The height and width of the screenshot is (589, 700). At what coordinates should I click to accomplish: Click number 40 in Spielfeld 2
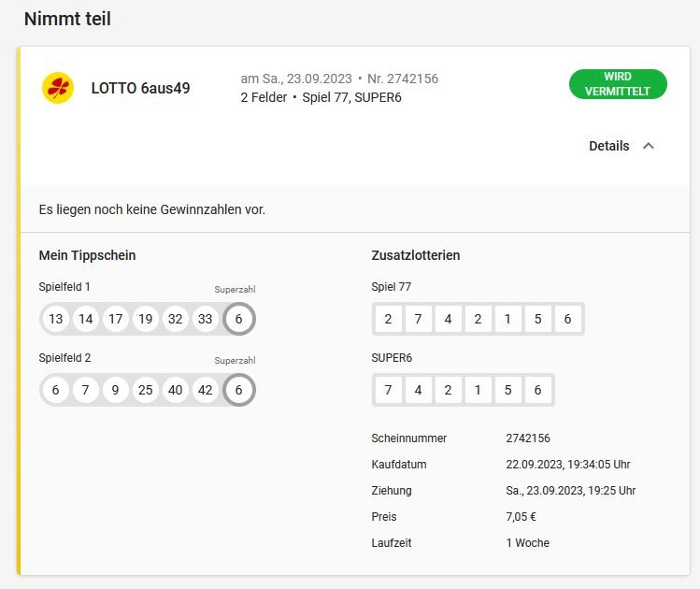click(176, 390)
